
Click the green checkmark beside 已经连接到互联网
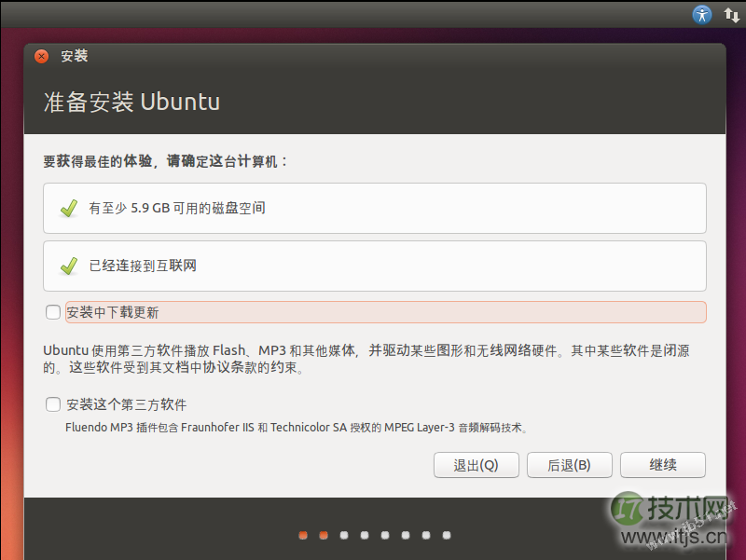[x=69, y=266]
